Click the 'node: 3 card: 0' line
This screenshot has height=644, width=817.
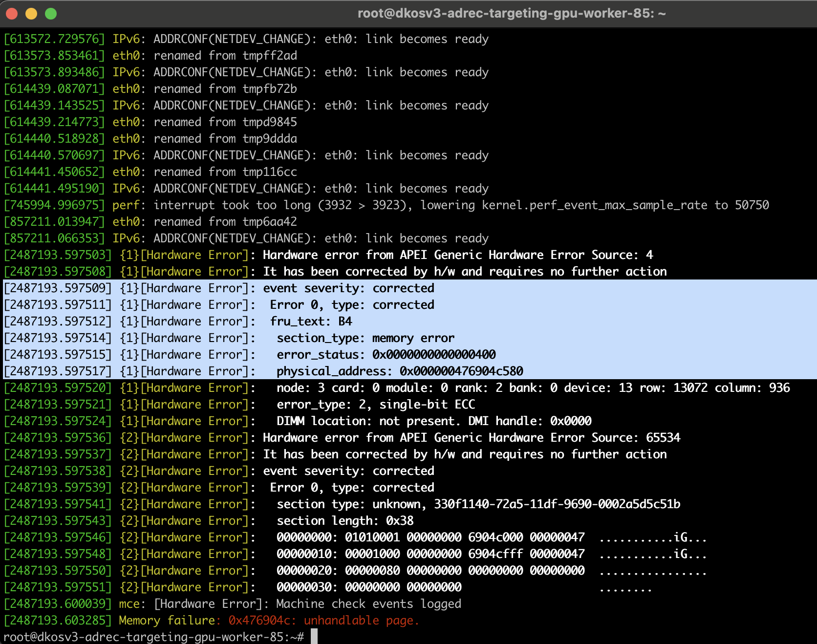coord(397,388)
